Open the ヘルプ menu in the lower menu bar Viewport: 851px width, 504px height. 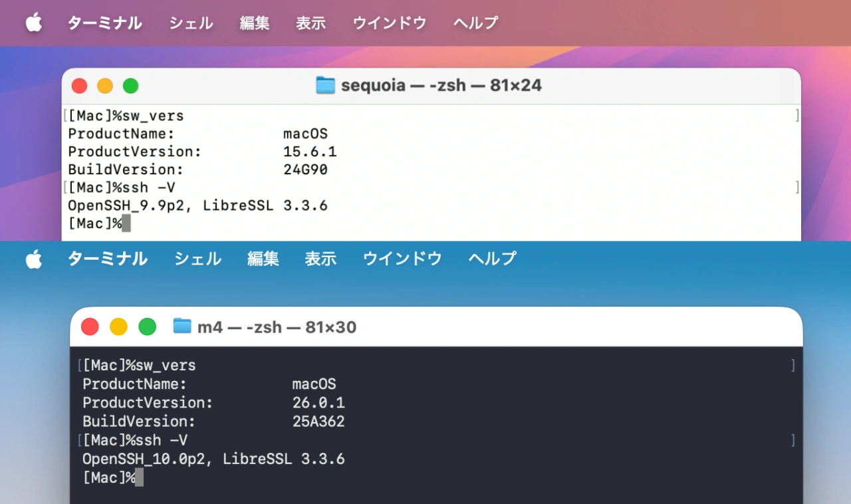pos(491,259)
